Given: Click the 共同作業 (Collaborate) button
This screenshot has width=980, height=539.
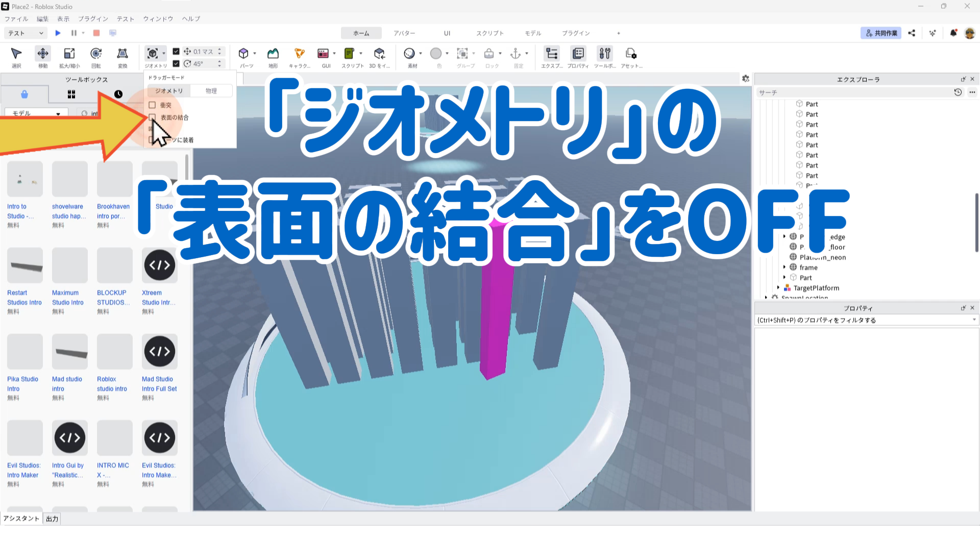Looking at the screenshot, I should (881, 33).
